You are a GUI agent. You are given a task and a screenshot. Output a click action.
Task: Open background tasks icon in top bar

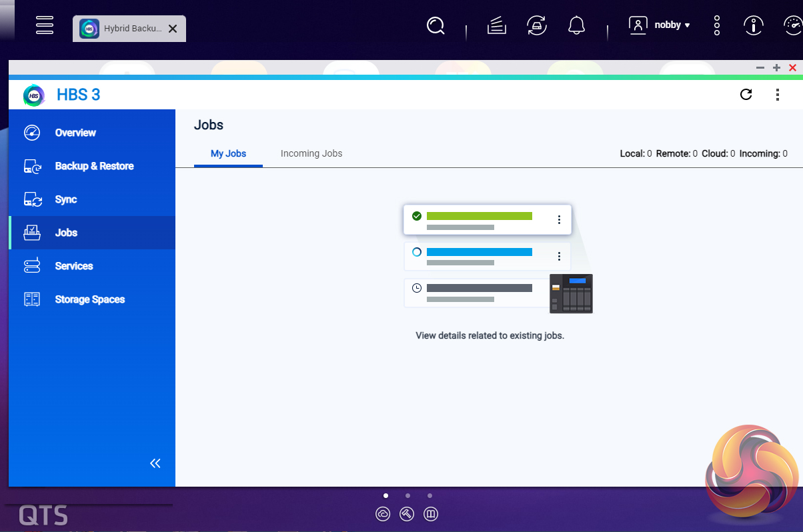(497, 26)
